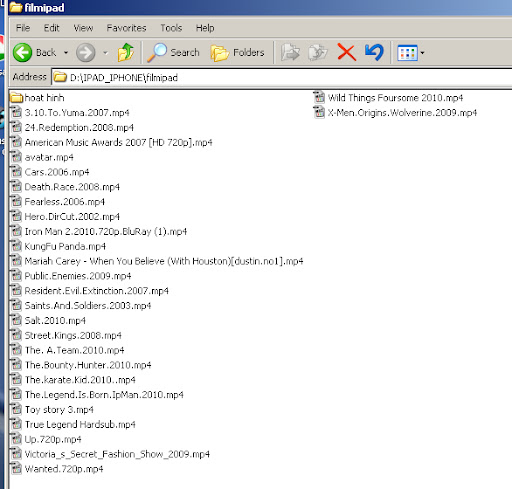Select the Fearless.2006.mp4 file icon
Viewport: 512px width, 489px height.
pyautogui.click(x=16, y=201)
